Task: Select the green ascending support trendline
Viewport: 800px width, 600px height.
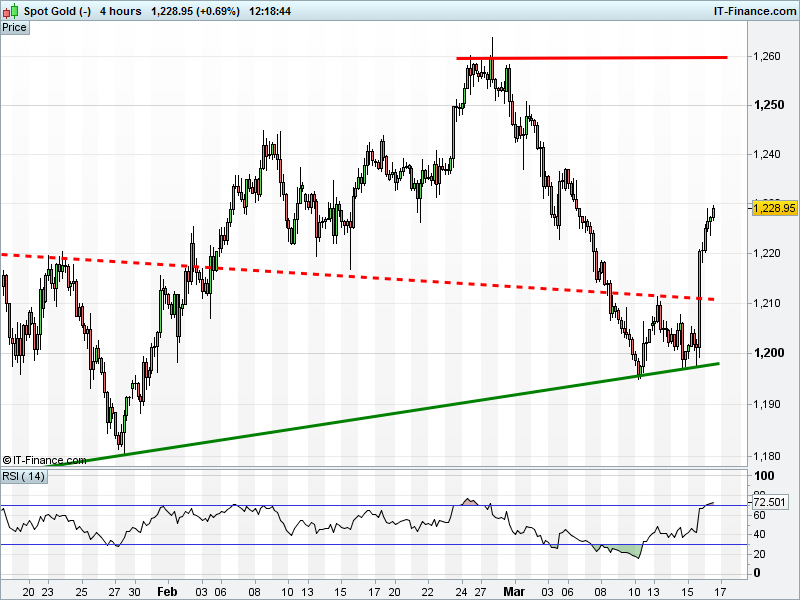Action: click(383, 415)
